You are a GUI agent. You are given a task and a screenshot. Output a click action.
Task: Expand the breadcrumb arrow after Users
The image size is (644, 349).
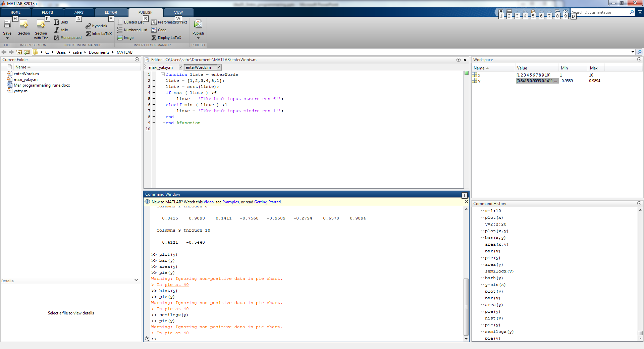[x=69, y=52]
